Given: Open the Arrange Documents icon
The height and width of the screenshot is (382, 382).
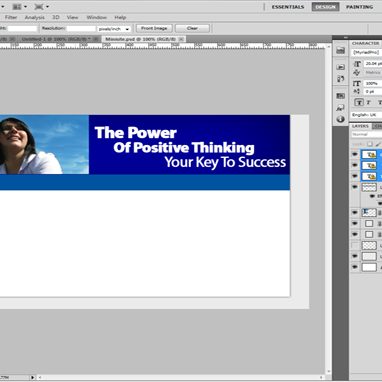Looking at the screenshot, I should (17, 7).
